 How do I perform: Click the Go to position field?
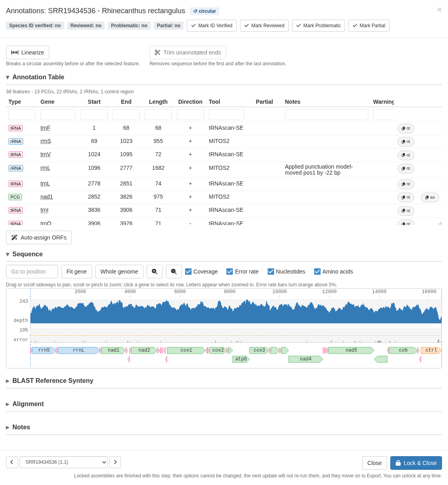[32, 272]
